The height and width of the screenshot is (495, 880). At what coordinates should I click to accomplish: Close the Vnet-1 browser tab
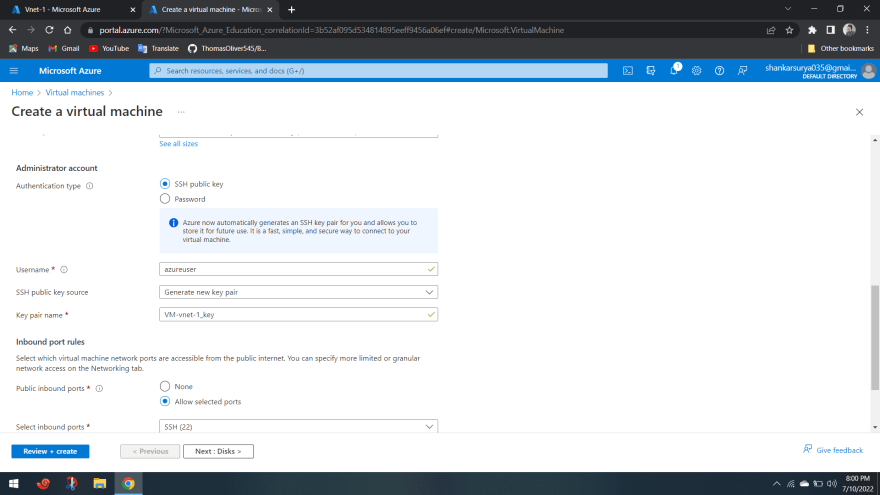[132, 10]
